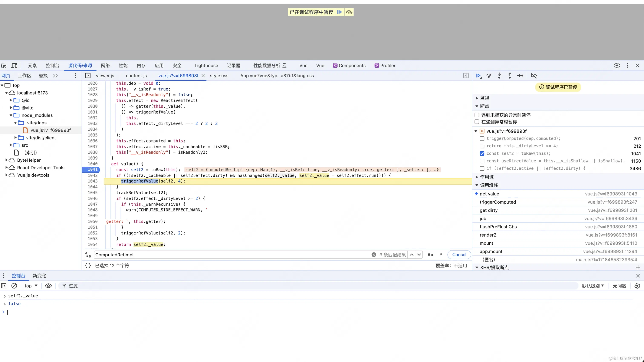The height and width of the screenshot is (362, 644).
Task: Open the style.css file tab
Action: point(219,76)
